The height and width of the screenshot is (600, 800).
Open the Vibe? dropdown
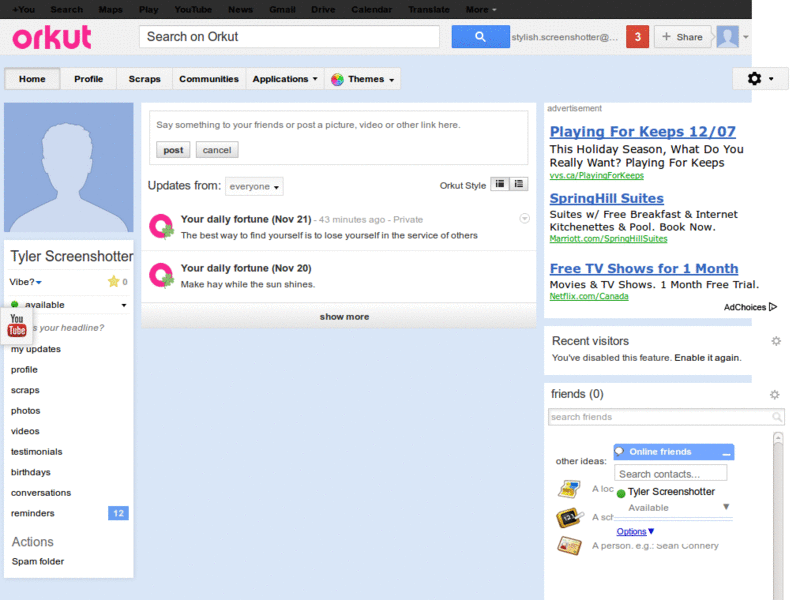pyautogui.click(x=25, y=282)
